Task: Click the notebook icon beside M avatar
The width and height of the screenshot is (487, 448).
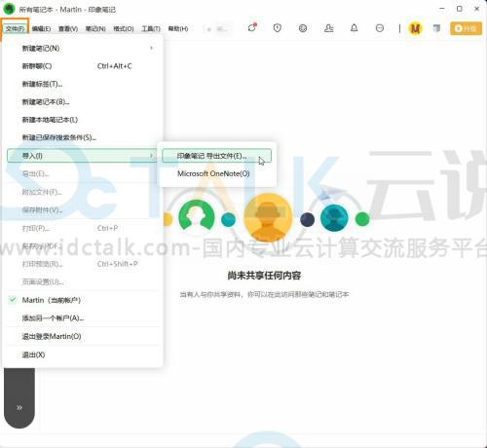Action: point(436,28)
